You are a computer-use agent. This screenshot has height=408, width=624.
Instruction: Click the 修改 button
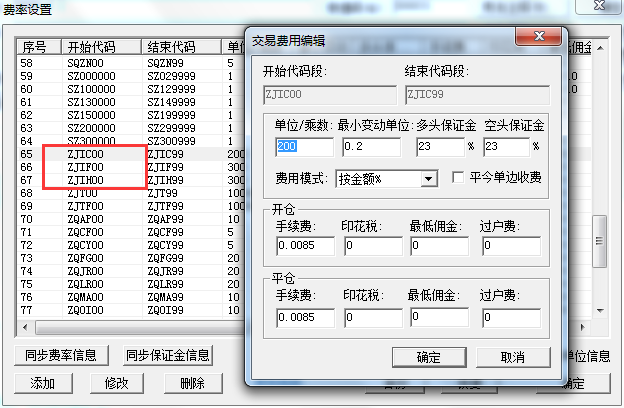(117, 383)
